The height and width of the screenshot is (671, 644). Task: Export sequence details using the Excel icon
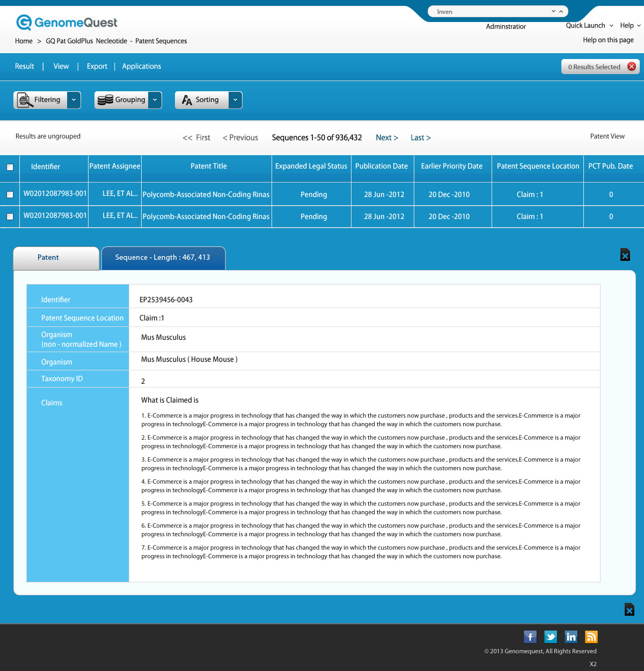(625, 255)
